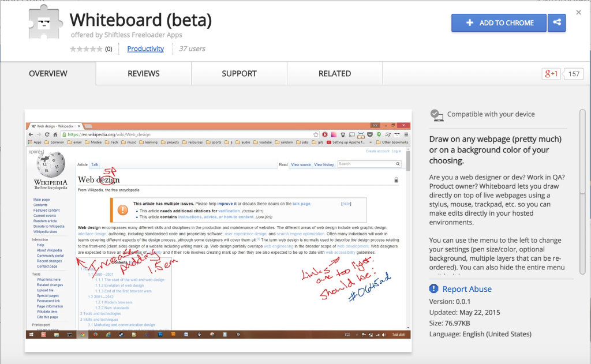The width and height of the screenshot is (591, 364).
Task: Click the 'offered by Shiftless Freeloader Apps' text
Action: (x=126, y=35)
